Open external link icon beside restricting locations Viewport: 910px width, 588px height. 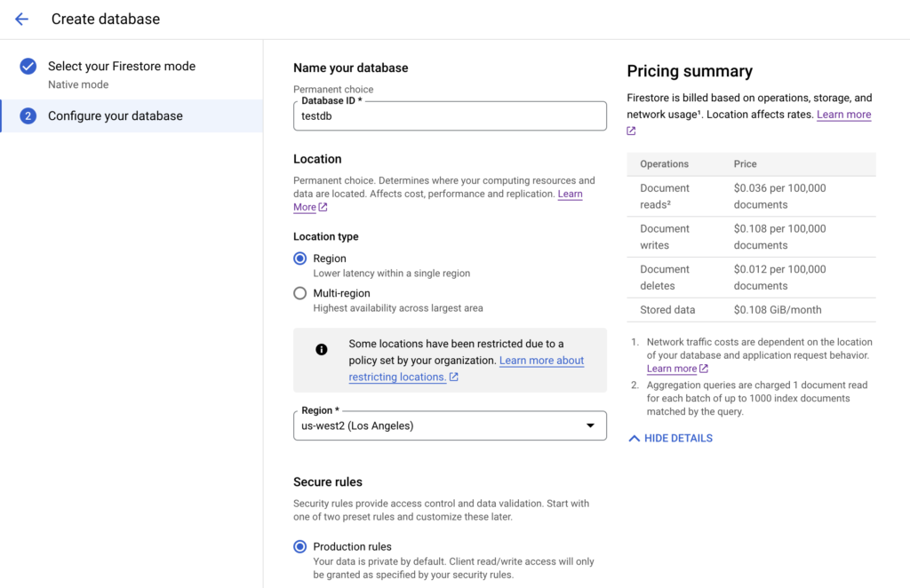[454, 377]
